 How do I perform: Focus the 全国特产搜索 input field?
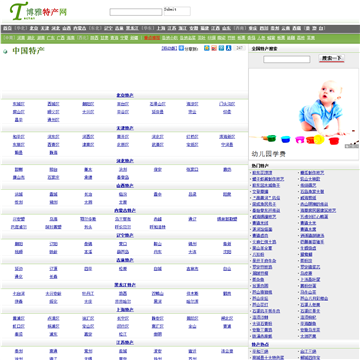[x=287, y=59]
